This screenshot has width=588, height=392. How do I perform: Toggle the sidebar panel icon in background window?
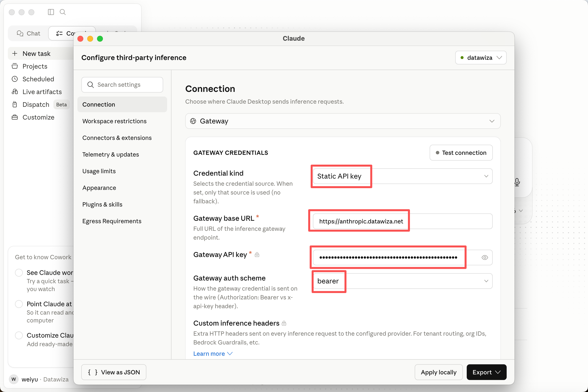[x=51, y=12]
